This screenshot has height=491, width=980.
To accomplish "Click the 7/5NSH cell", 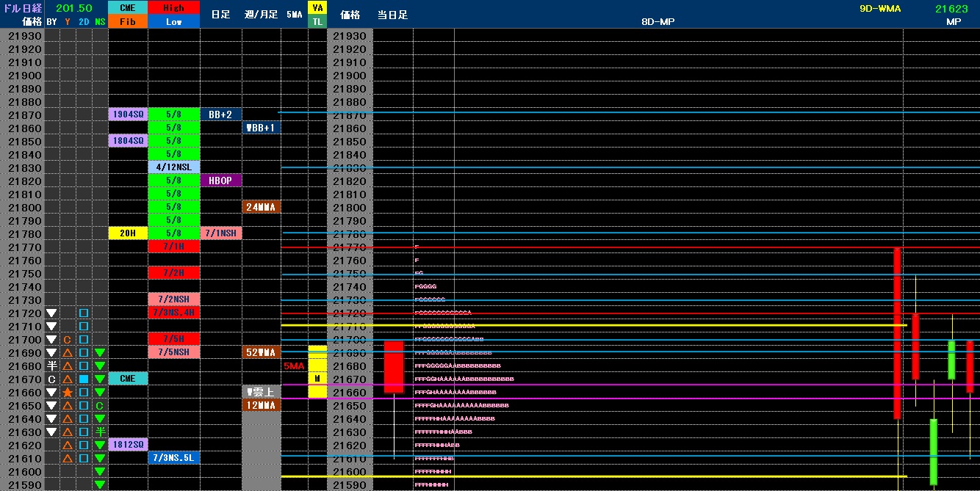I will (174, 352).
